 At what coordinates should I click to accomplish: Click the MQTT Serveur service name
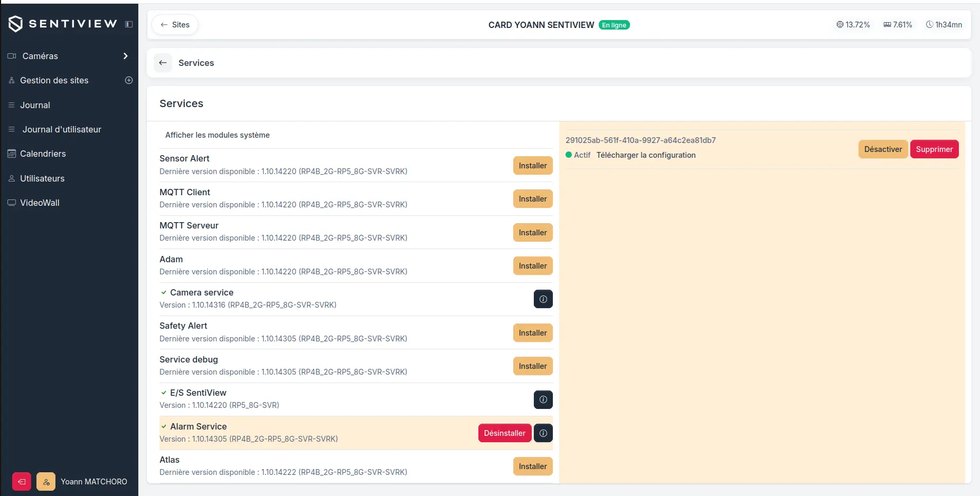[189, 225]
